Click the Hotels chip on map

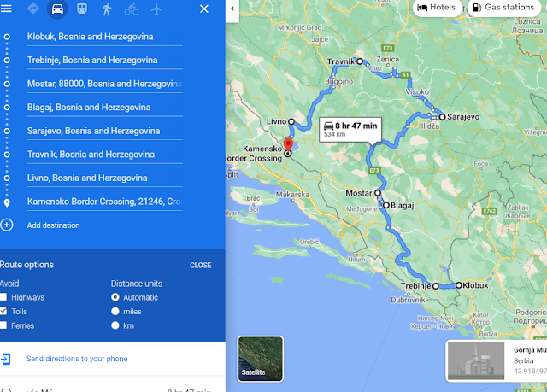437,8
